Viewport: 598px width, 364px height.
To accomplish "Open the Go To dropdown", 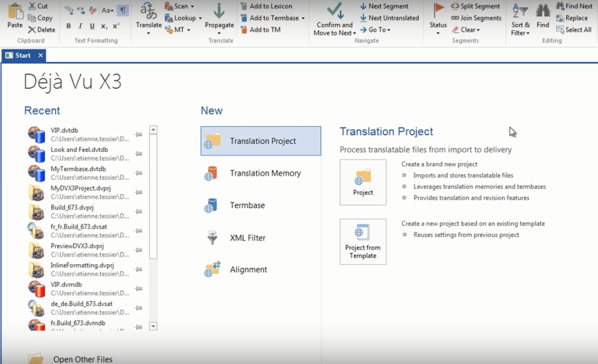I will click(x=375, y=30).
